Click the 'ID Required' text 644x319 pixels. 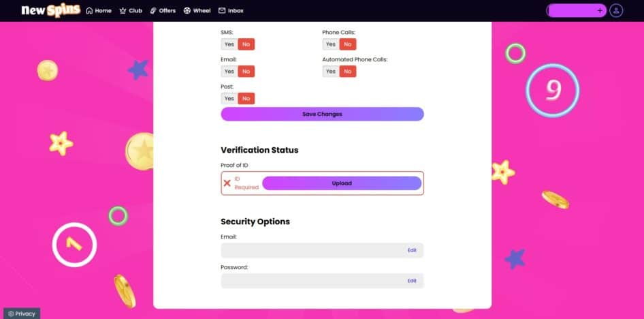(x=246, y=183)
